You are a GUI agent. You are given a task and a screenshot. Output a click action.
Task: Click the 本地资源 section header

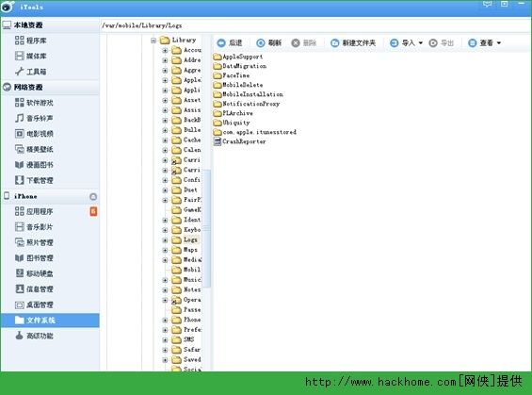[x=50, y=25]
